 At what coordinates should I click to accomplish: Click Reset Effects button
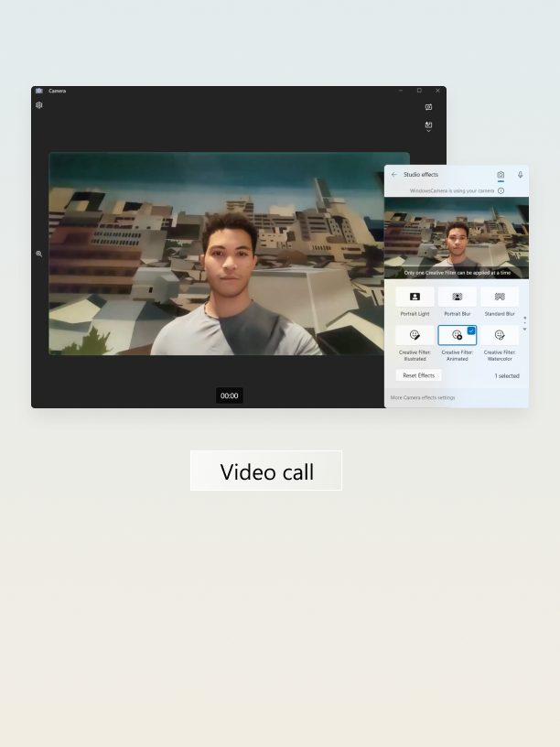click(x=418, y=375)
